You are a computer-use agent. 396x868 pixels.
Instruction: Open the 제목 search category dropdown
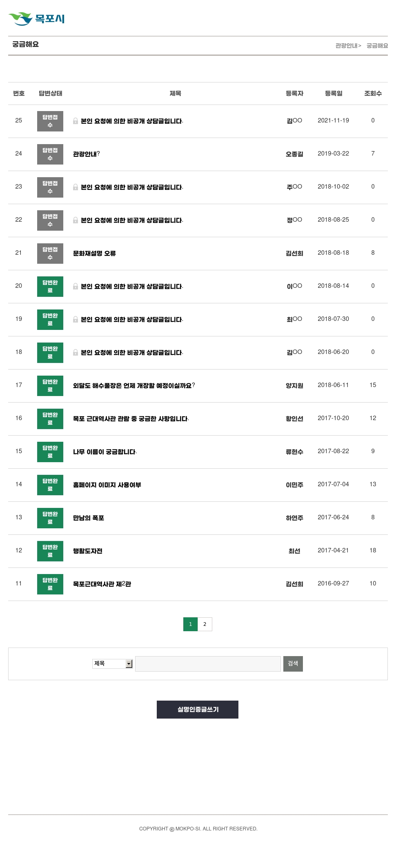click(112, 663)
